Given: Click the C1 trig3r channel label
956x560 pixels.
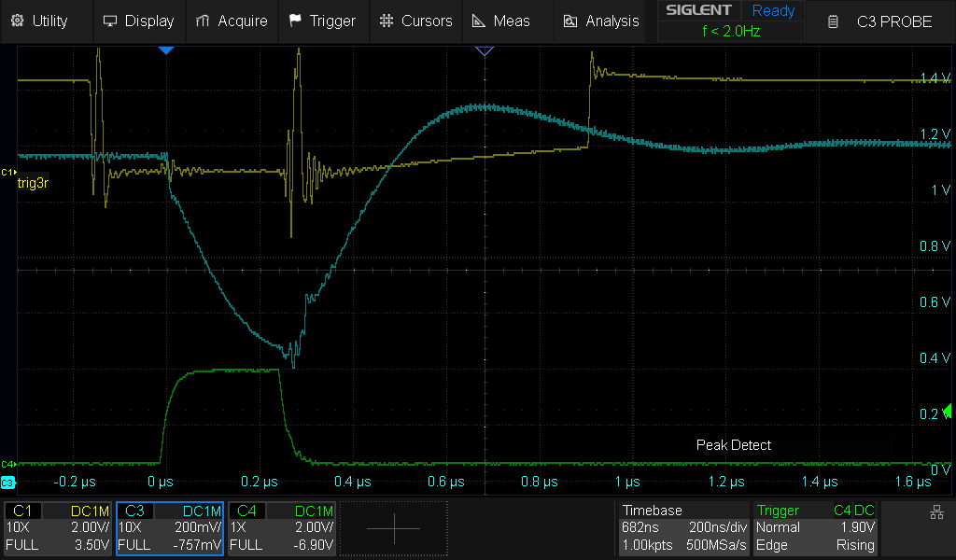Looking at the screenshot, I should [33, 183].
